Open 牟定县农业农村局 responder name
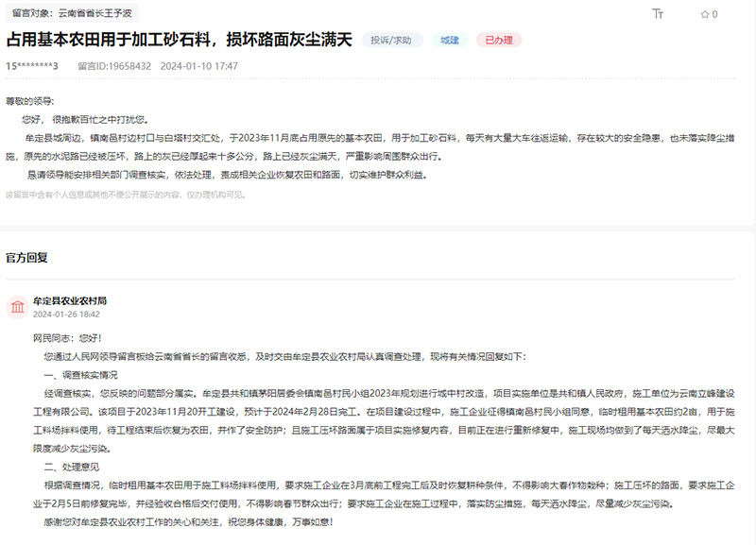This screenshot has width=756, height=545. click(70, 300)
